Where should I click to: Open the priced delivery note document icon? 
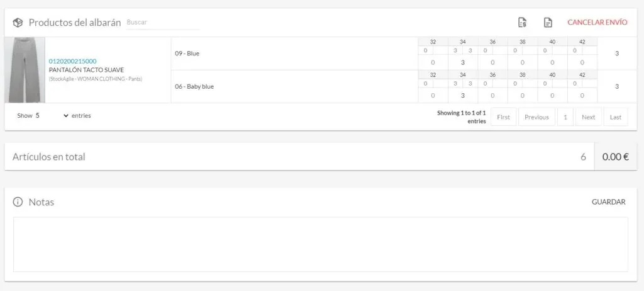(x=523, y=23)
